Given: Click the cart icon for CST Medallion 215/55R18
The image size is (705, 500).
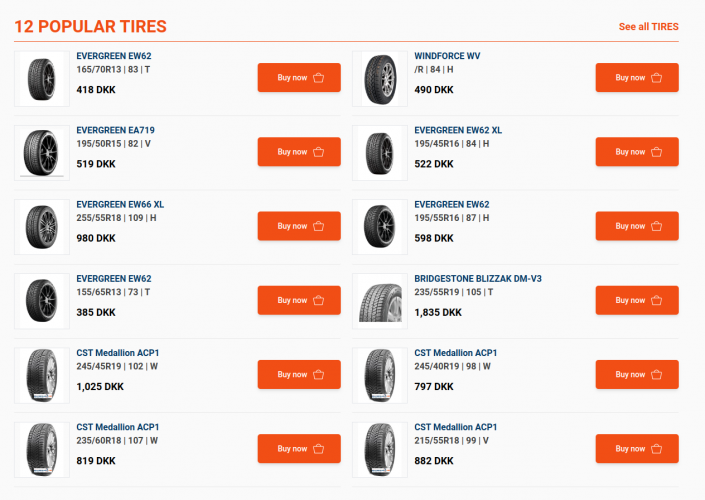Looking at the screenshot, I should (x=657, y=448).
